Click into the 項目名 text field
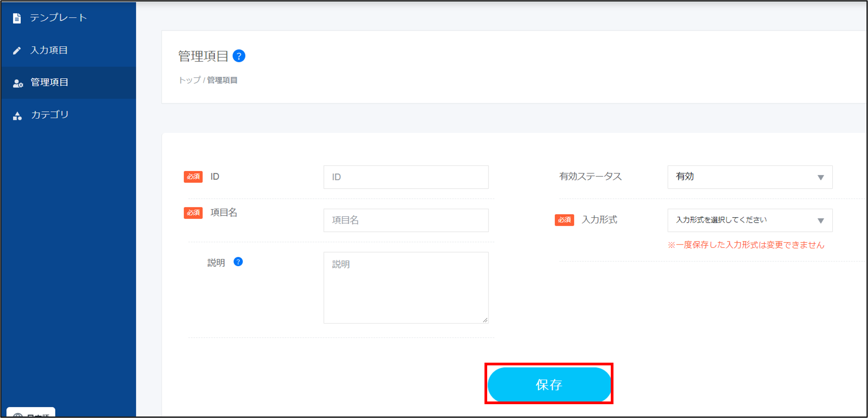The image size is (868, 418). (406, 220)
